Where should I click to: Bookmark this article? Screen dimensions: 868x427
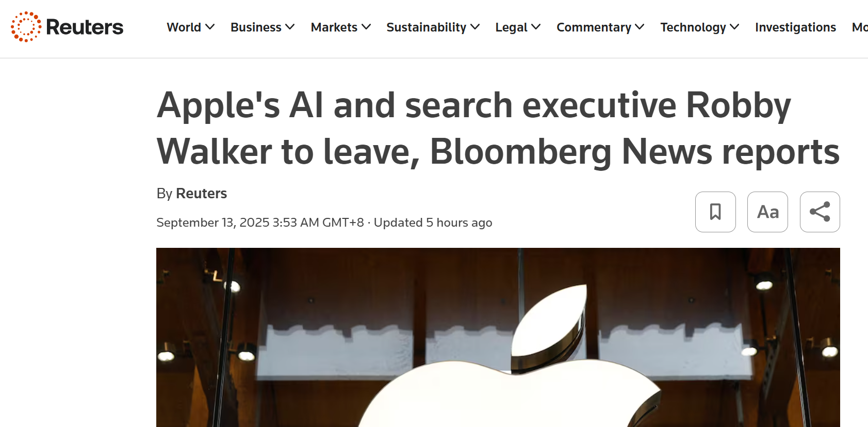(715, 212)
